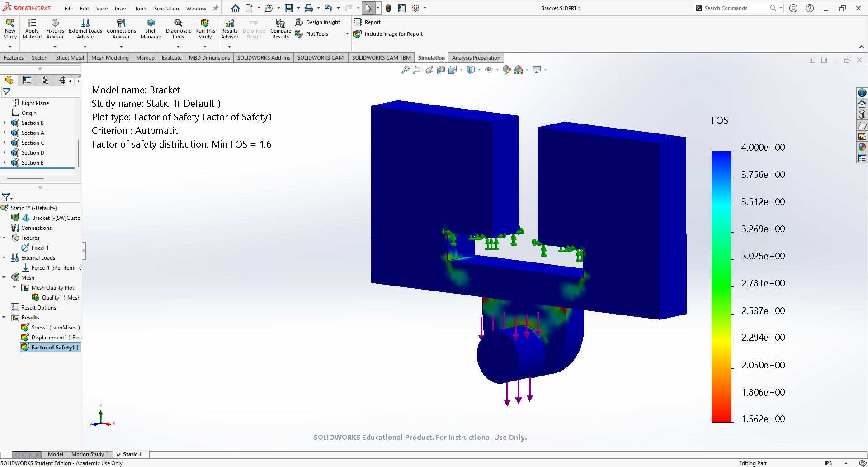
Task: Click the Rebuild traffic light icon
Action: tap(388, 8)
